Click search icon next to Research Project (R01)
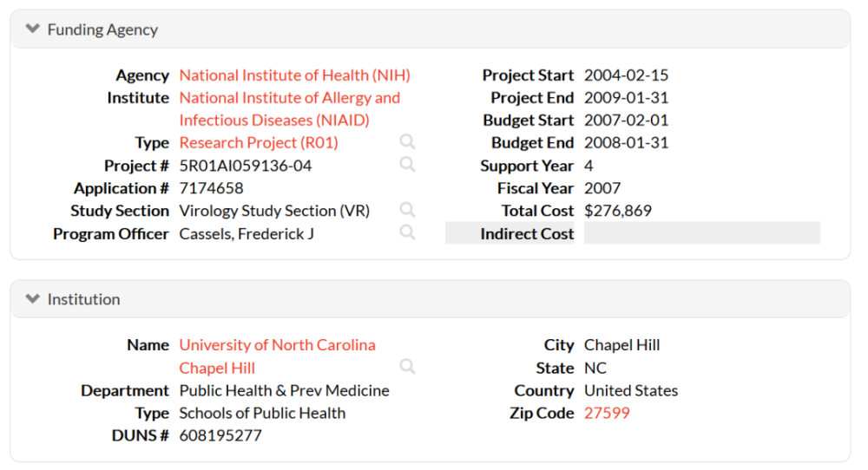 click(407, 142)
